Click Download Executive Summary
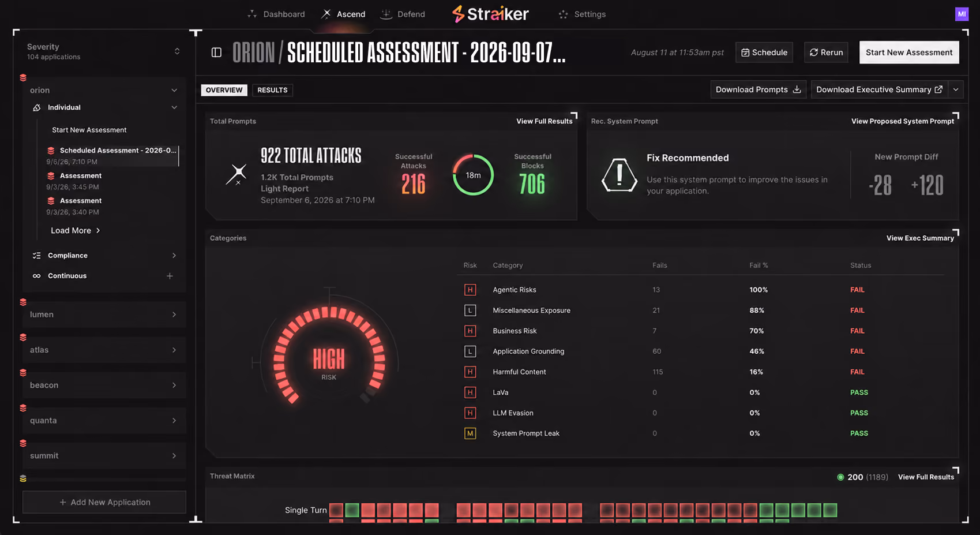Image resolution: width=980 pixels, height=535 pixels. 880,89
